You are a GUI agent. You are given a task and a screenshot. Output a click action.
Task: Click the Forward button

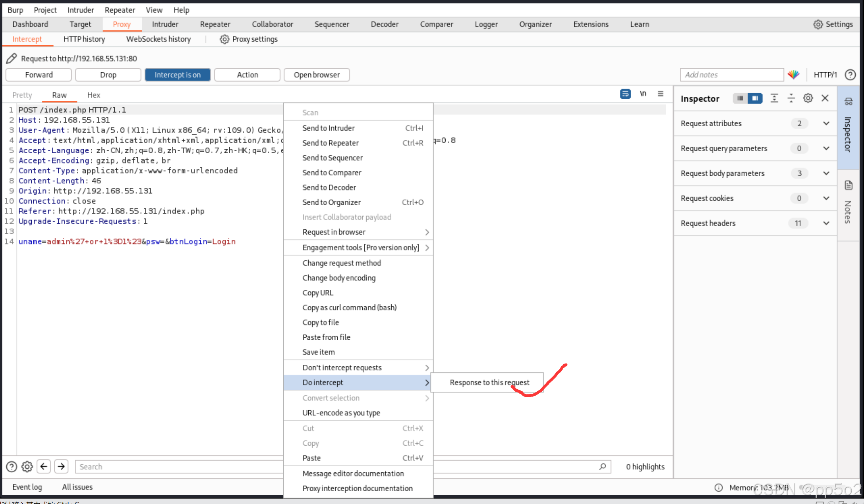[x=39, y=75]
